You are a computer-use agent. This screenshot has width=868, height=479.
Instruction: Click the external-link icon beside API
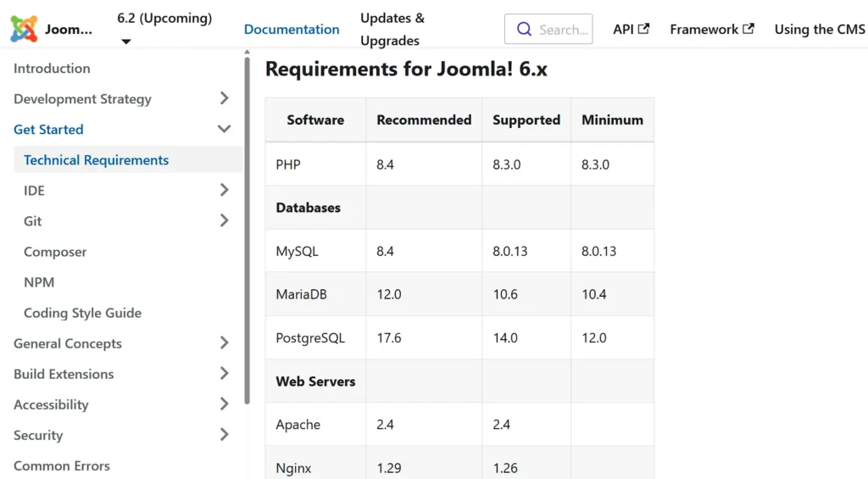tap(643, 28)
